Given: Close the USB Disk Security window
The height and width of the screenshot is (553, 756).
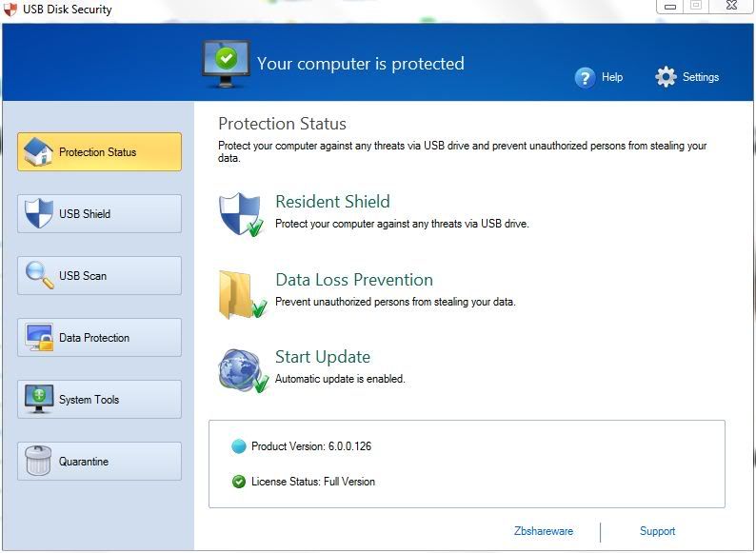Looking at the screenshot, I should (731, 6).
